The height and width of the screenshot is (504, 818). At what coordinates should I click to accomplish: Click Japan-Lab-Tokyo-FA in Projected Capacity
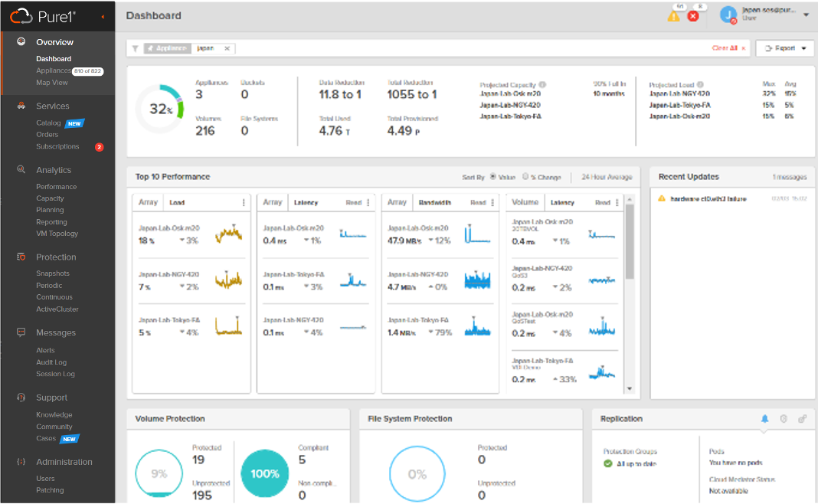510,116
